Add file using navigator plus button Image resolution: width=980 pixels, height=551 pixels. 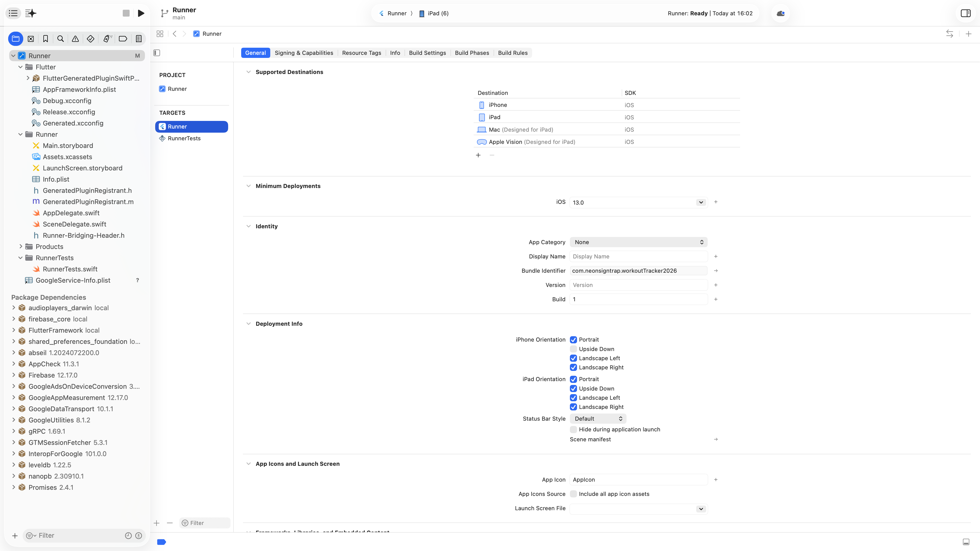point(15,536)
